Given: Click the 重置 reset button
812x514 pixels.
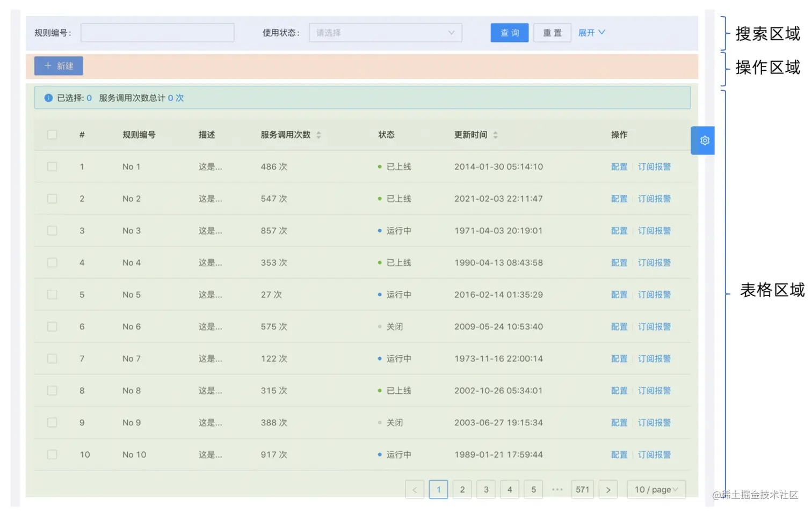Looking at the screenshot, I should [552, 32].
